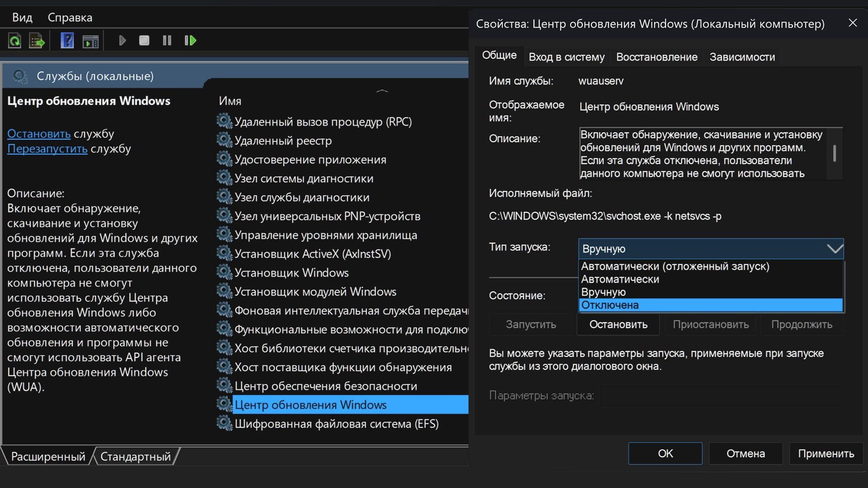Image resolution: width=868 pixels, height=488 pixels.
Task: Switch to the Общие tab
Action: pyautogui.click(x=499, y=55)
